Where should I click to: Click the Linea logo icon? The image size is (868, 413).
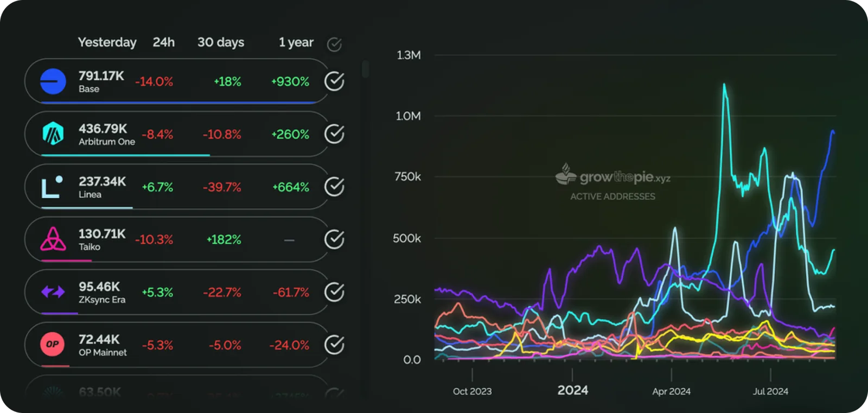(x=52, y=186)
